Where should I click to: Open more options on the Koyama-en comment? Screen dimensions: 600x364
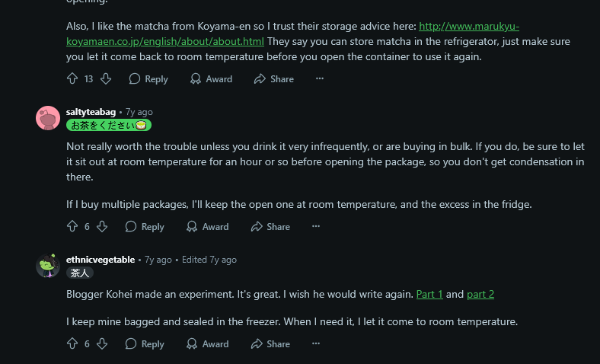[x=320, y=79]
